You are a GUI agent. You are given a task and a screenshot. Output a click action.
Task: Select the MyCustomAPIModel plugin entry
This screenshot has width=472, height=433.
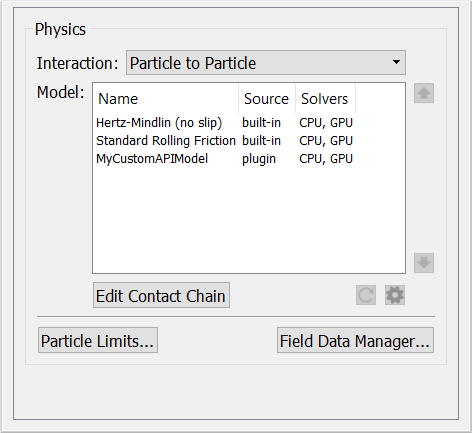pos(152,159)
